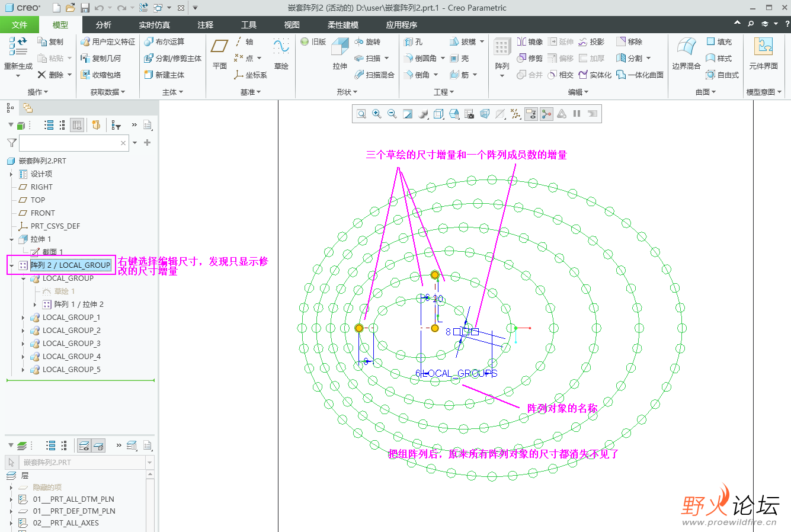
Task: Select the 孔 (Hole) tool
Action: click(x=413, y=42)
